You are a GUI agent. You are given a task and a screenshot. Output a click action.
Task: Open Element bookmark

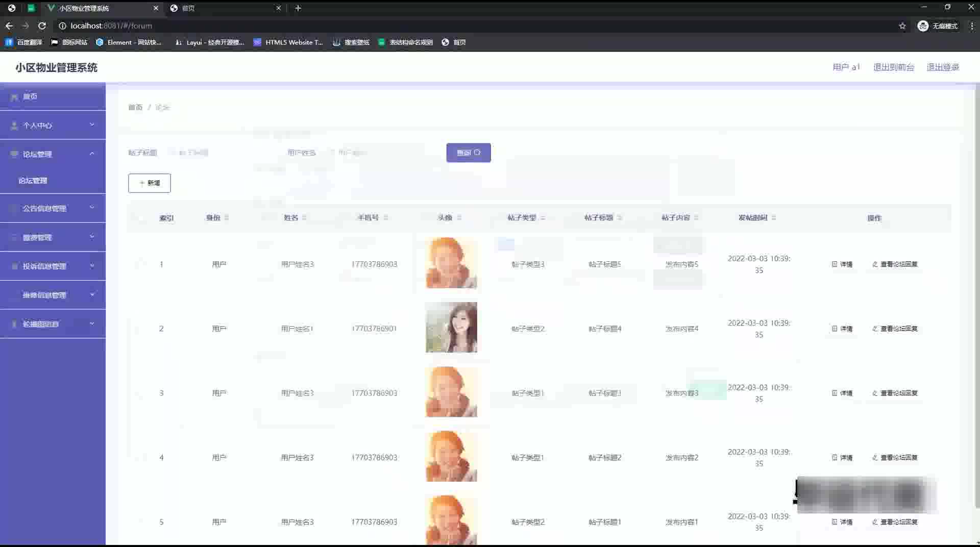(129, 42)
